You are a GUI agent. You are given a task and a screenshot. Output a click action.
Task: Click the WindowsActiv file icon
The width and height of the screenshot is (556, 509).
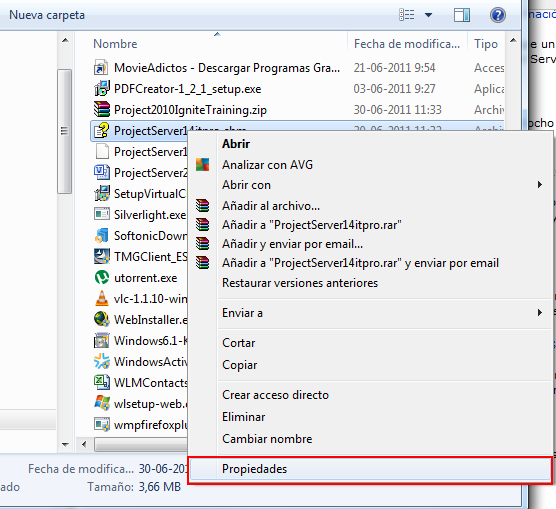[101, 361]
